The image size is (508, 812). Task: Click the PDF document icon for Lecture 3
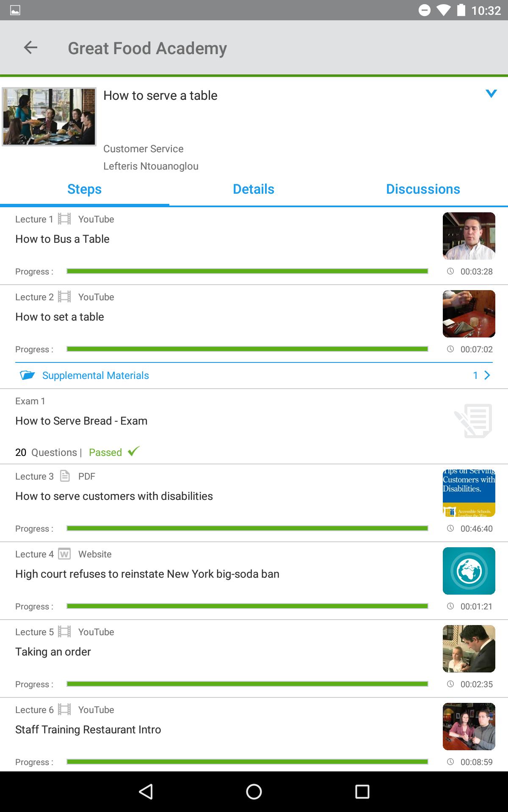pyautogui.click(x=65, y=476)
